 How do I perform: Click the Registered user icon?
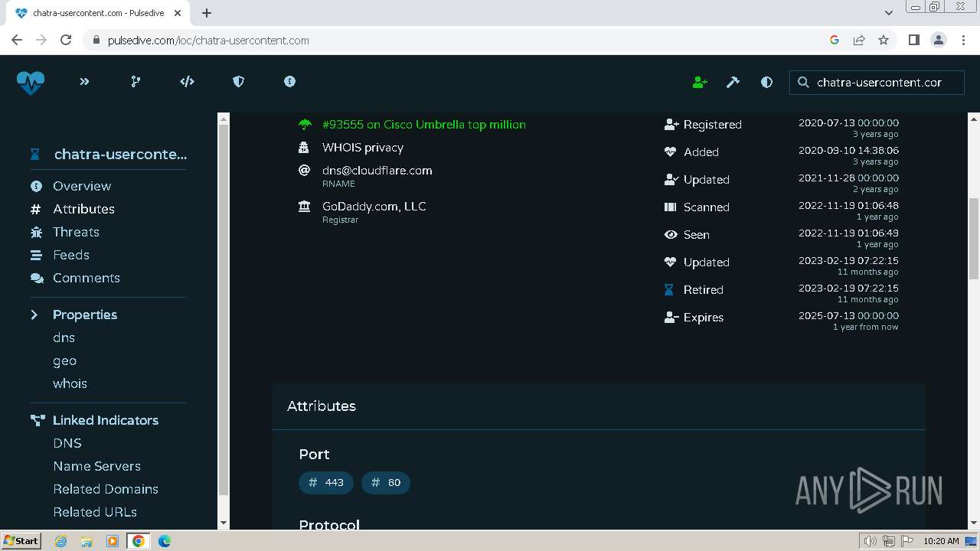[x=671, y=124]
